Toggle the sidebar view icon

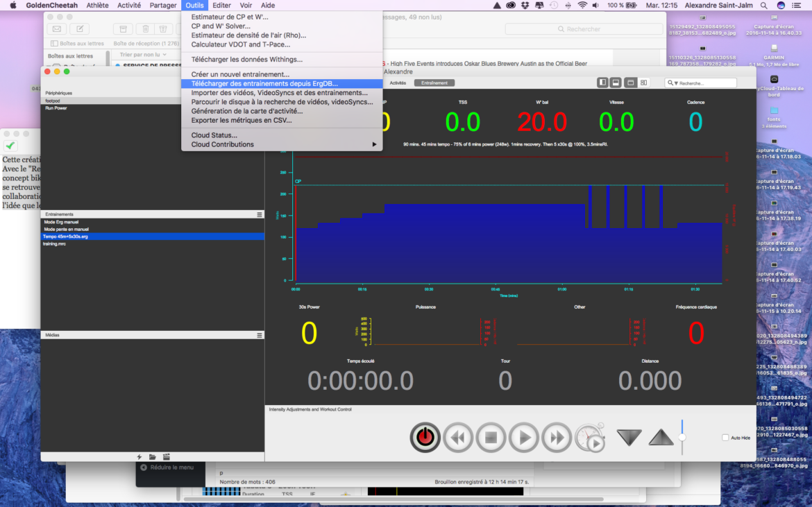[602, 83]
